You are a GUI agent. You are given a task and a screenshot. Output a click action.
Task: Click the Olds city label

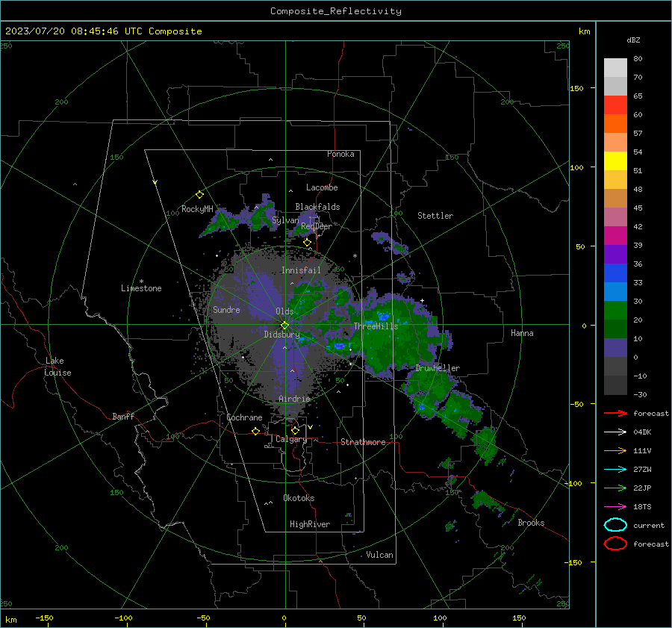click(284, 311)
